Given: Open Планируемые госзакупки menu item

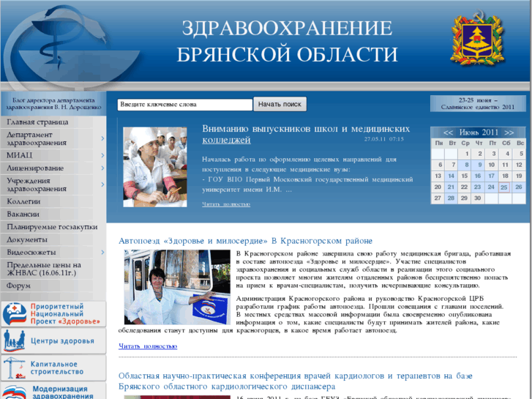Looking at the screenshot, I should click(x=53, y=227).
